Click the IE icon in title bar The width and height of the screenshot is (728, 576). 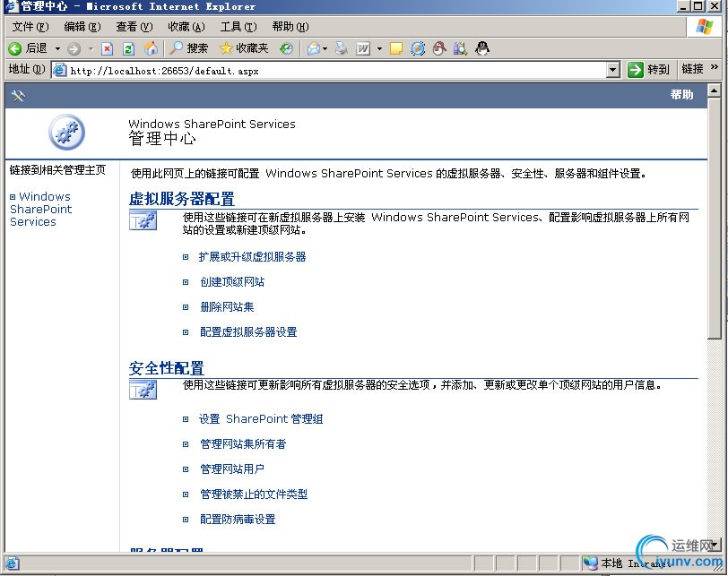point(11,6)
